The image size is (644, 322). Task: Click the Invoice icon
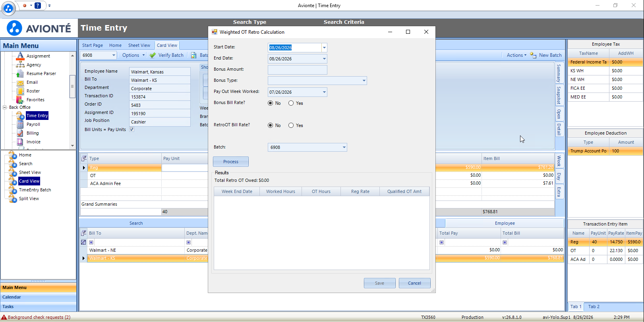[20, 142]
